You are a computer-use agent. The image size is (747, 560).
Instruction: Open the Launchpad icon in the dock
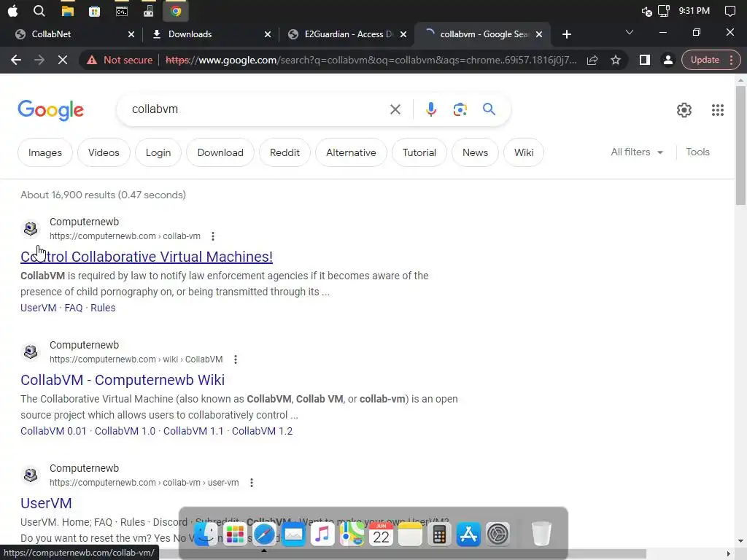[235, 534]
